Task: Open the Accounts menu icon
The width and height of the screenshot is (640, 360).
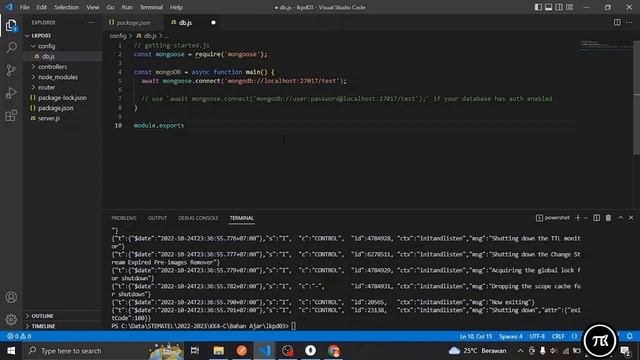Action: click(x=11, y=297)
